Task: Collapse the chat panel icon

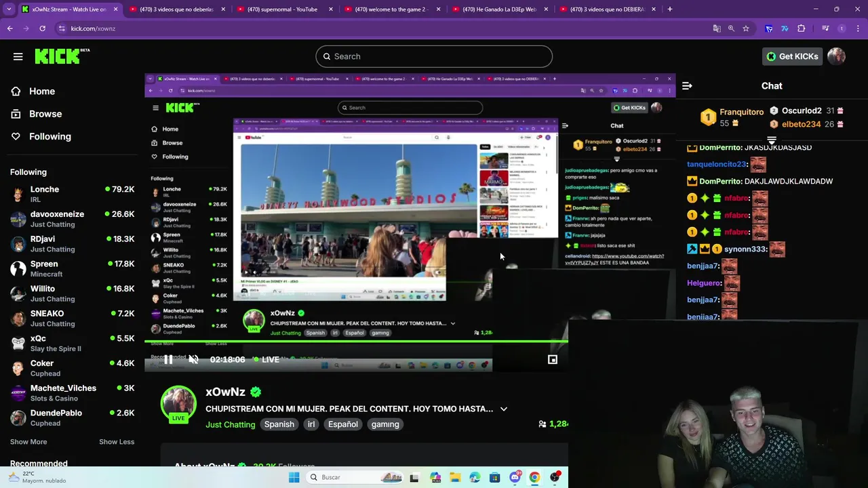Action: coord(687,86)
